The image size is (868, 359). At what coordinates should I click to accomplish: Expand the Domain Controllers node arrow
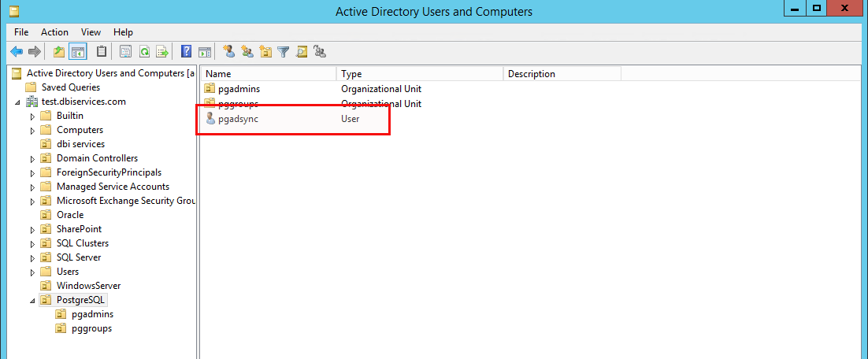[32, 159]
